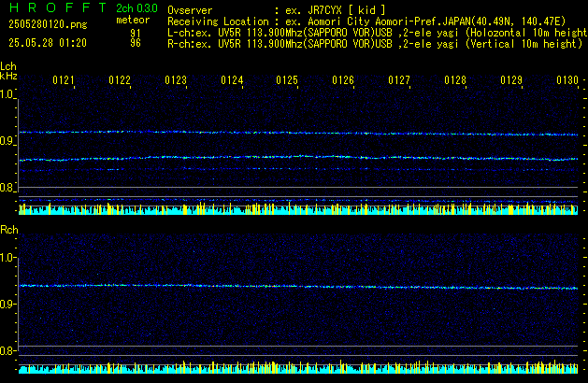Image resolution: width=588 pixels, height=383 pixels.
Task: Click the R-ch UV5R Vertical yagi line
Action: tap(375, 44)
